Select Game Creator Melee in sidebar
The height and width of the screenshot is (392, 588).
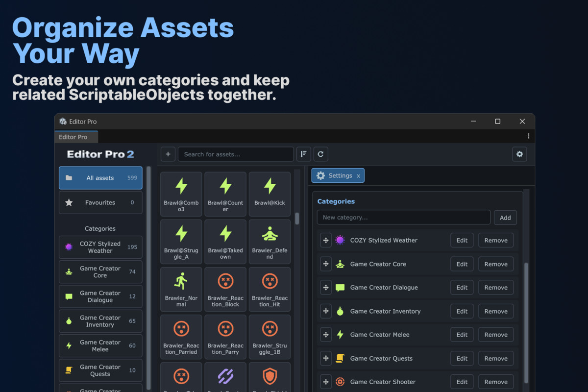pyautogui.click(x=100, y=345)
